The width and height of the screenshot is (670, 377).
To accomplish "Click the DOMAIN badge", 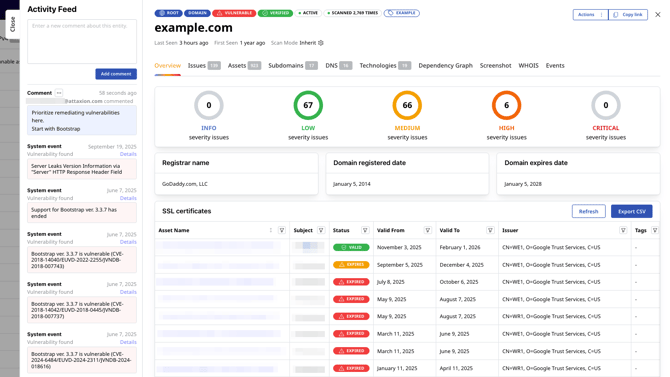I will coord(197,13).
